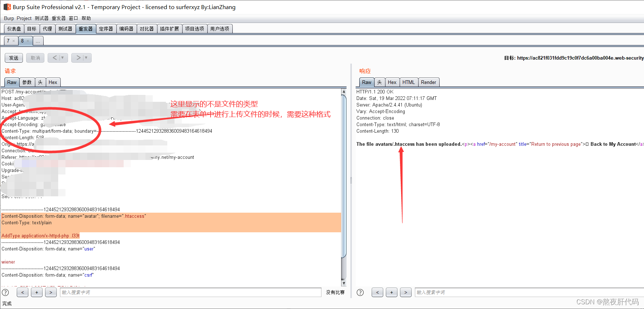Select request Raw view tab
644x309 pixels.
click(12, 83)
